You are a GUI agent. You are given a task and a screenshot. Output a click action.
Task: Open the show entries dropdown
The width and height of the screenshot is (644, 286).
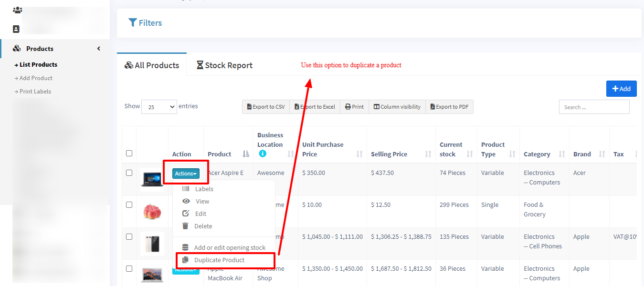[159, 107]
